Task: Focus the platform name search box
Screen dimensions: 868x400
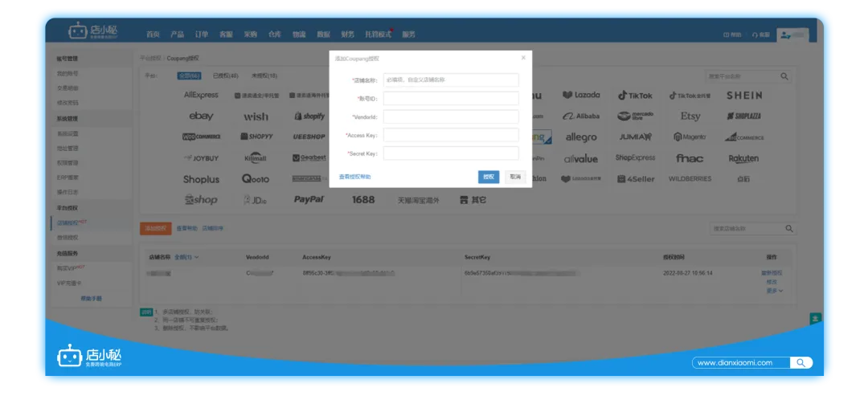Action: click(x=743, y=76)
